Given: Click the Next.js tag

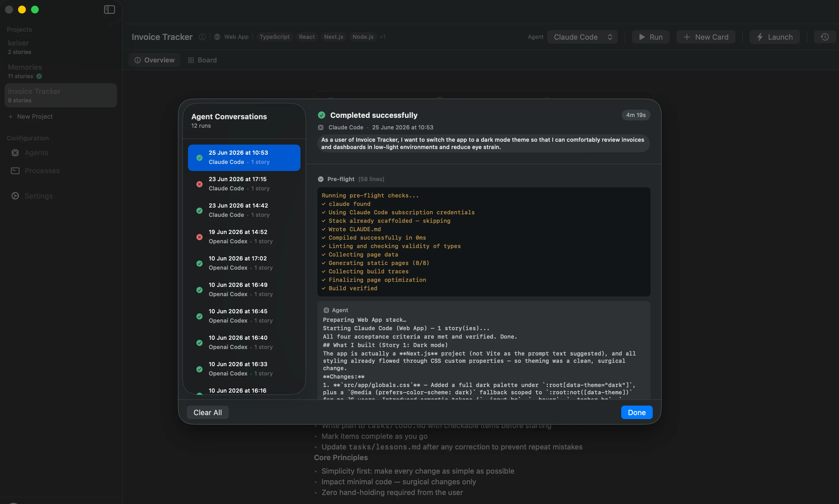Looking at the screenshot, I should coord(334,37).
